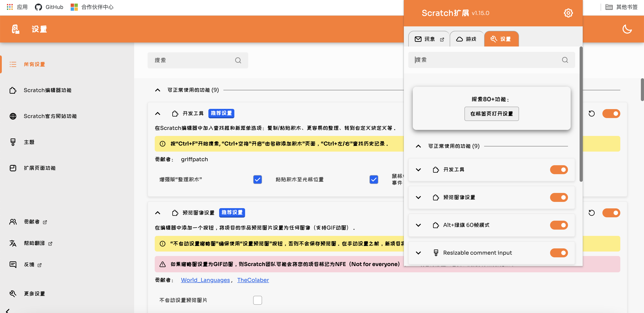Image resolution: width=644 pixels, height=313 pixels.
Task: Click the 搜索 field in the popup
Action: (x=491, y=60)
